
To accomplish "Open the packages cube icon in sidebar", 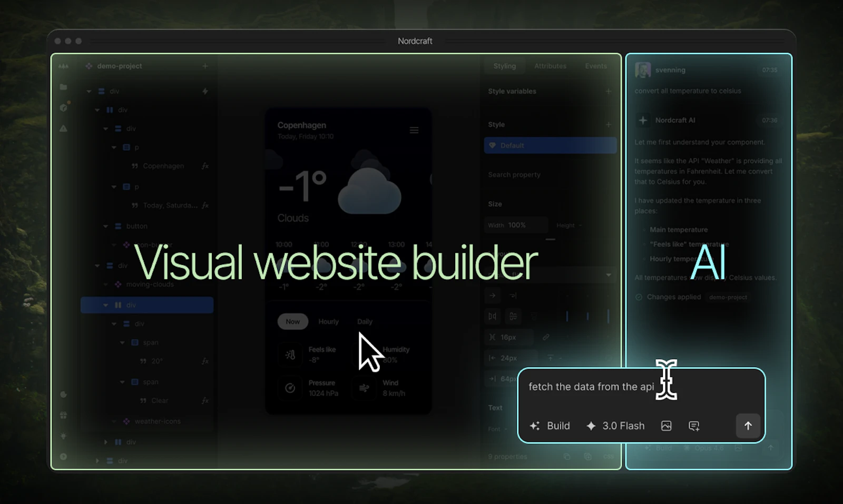I will point(63,107).
